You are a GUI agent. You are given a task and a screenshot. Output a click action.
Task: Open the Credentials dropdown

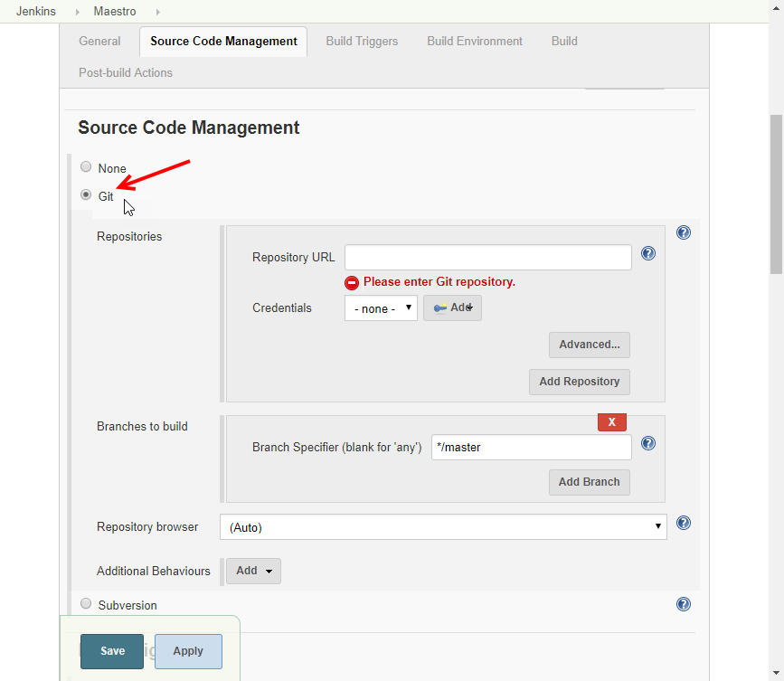point(381,308)
